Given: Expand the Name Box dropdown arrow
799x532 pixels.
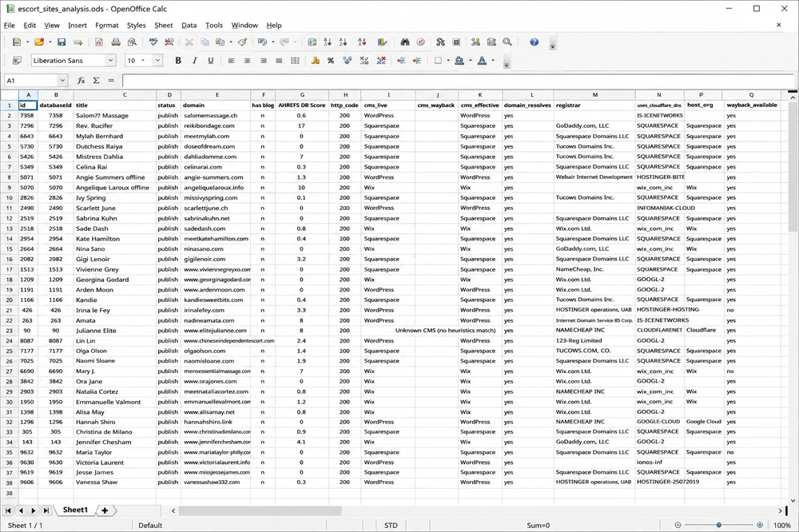Looking at the screenshot, I should click(x=62, y=81).
